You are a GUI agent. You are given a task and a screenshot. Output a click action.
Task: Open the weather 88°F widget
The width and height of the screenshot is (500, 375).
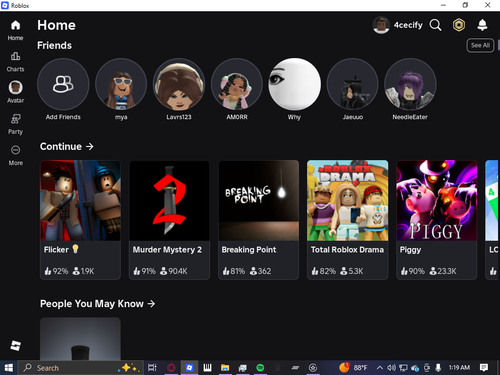(x=353, y=368)
